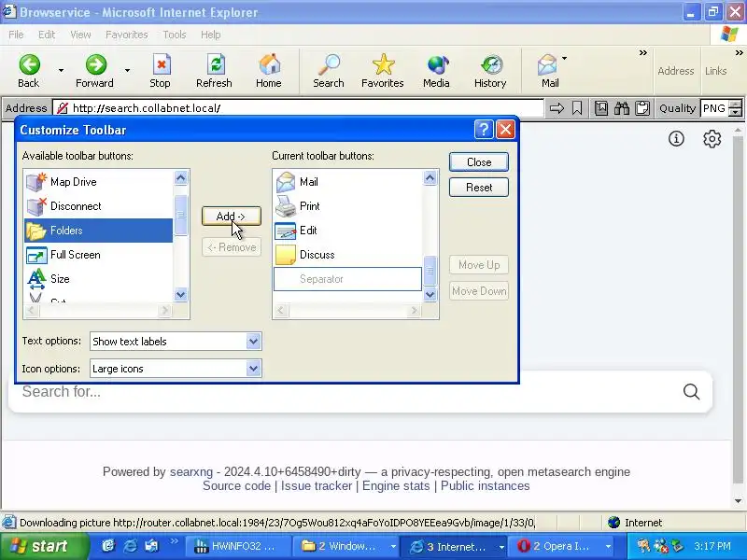Screen dimensions: 747x560
Task: Click the binoculars find icon
Action: pyautogui.click(x=622, y=108)
